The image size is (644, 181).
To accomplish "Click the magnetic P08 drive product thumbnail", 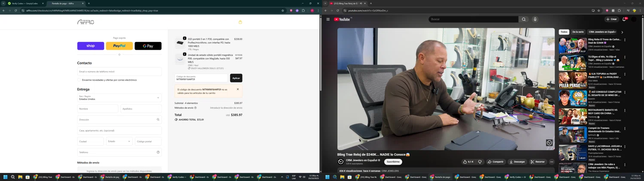I will point(180,59).
